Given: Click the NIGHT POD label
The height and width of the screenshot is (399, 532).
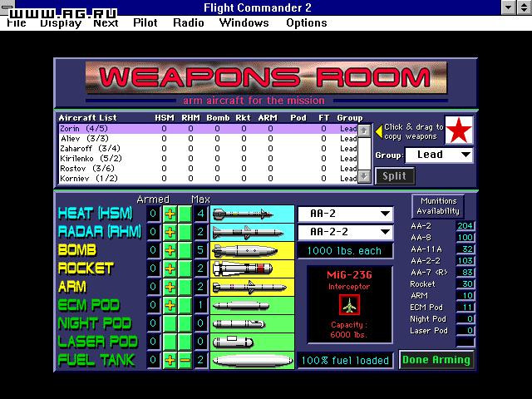Looking at the screenshot, I should tap(94, 323).
